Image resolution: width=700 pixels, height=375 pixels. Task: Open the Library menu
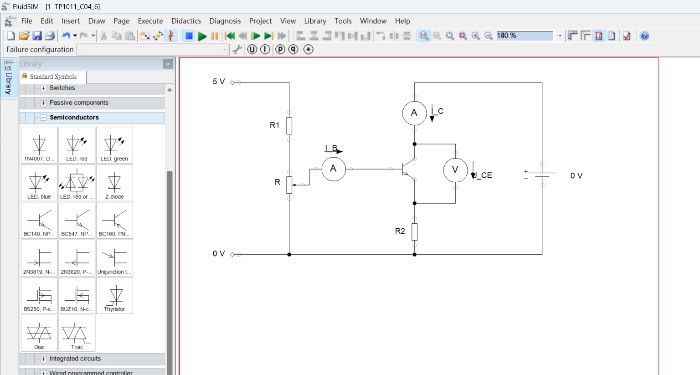(x=315, y=21)
